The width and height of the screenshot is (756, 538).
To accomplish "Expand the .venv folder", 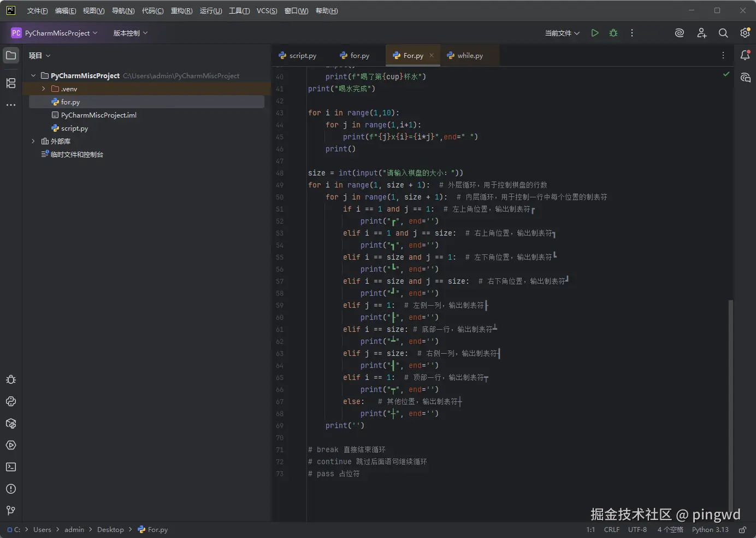I will (44, 89).
